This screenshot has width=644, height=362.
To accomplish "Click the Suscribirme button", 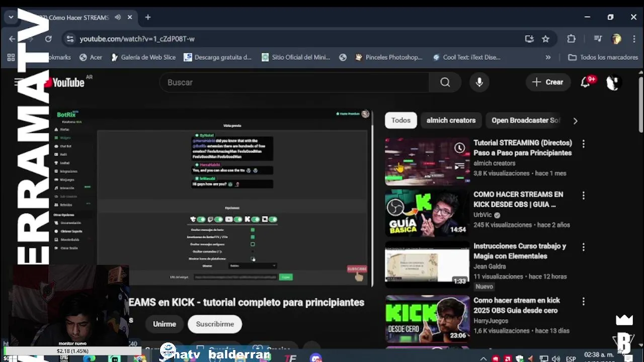I will pyautogui.click(x=215, y=324).
